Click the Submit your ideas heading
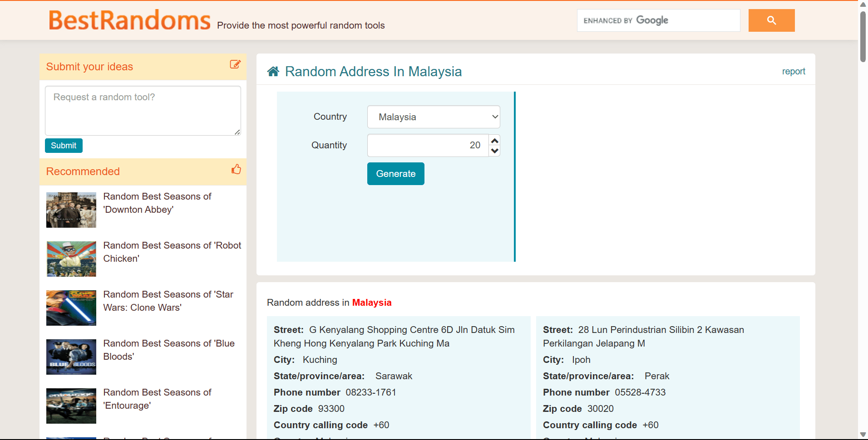Screen dimensions: 868x440 (89, 67)
